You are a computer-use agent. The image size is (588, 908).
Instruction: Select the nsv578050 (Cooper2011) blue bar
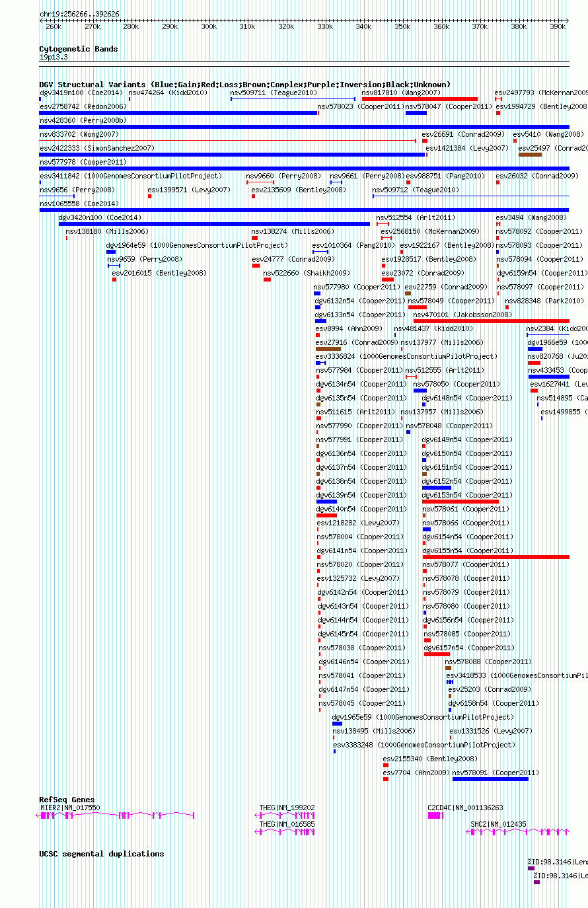pos(420,391)
